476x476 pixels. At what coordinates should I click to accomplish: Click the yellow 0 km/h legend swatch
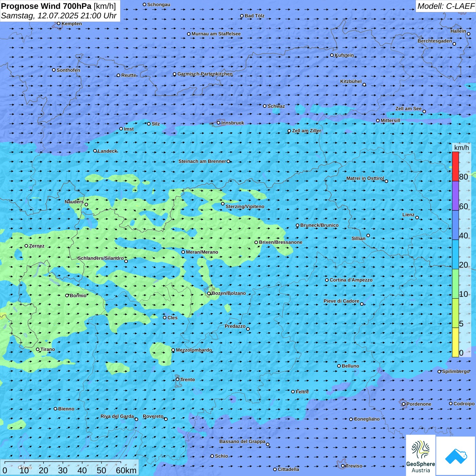pos(455,342)
